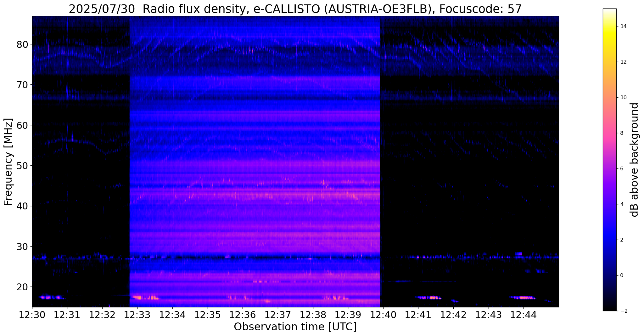Click the 70 MHz frequency tick label
644x336 pixels.
22,85
